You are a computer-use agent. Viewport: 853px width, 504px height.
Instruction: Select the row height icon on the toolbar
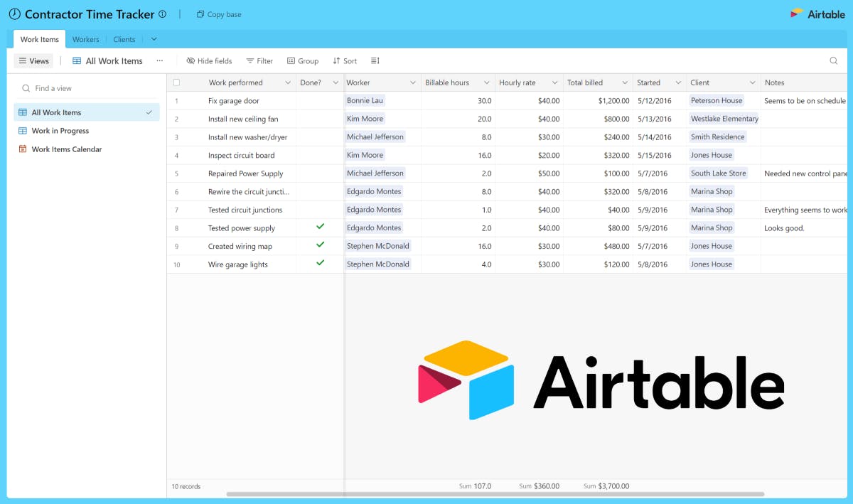(375, 61)
